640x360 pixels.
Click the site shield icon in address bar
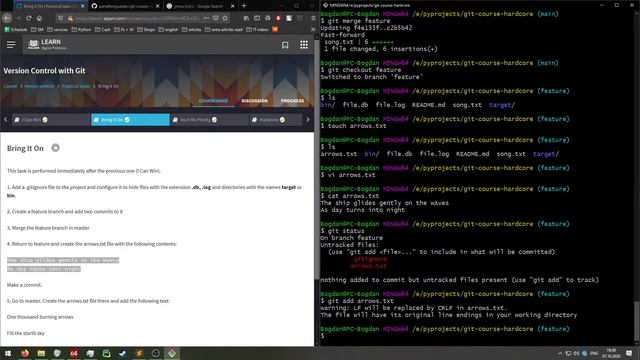tap(61, 18)
